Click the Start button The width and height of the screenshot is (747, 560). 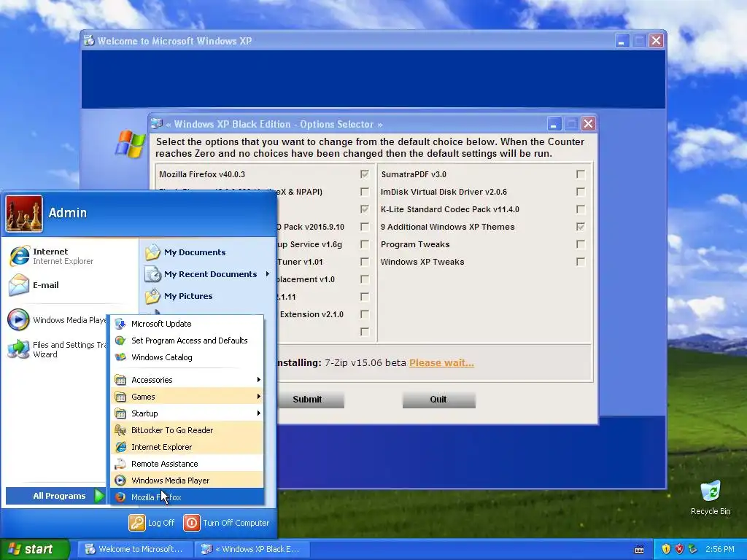tap(35, 549)
